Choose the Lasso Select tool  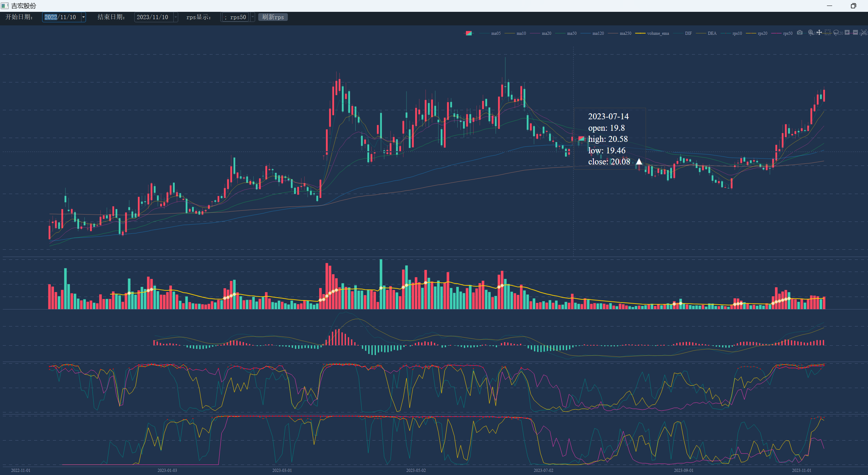836,33
